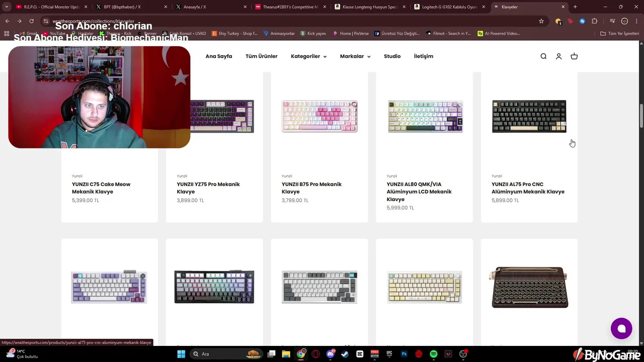Open YUNZII AL75 Pro CNC Alüminyum link
The height and width of the screenshot is (362, 644).
point(528,188)
